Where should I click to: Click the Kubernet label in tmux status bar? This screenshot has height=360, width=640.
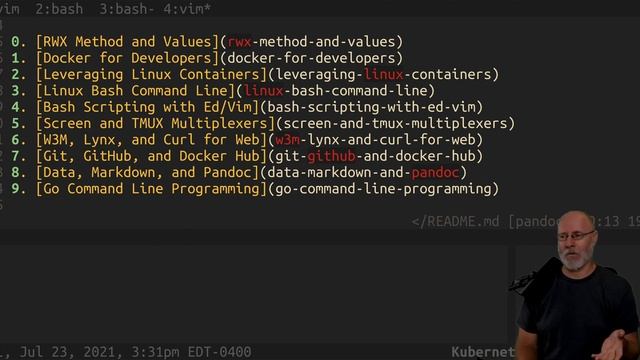pos(482,352)
